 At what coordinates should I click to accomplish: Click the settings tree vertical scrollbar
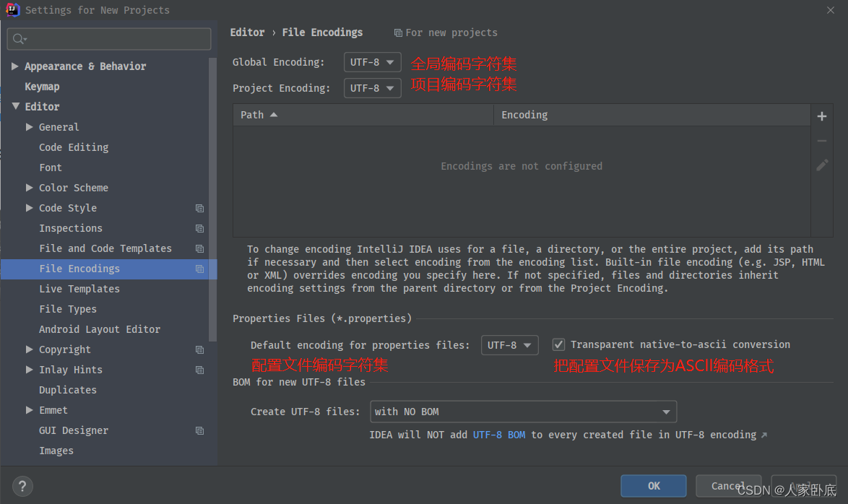pos(212,200)
